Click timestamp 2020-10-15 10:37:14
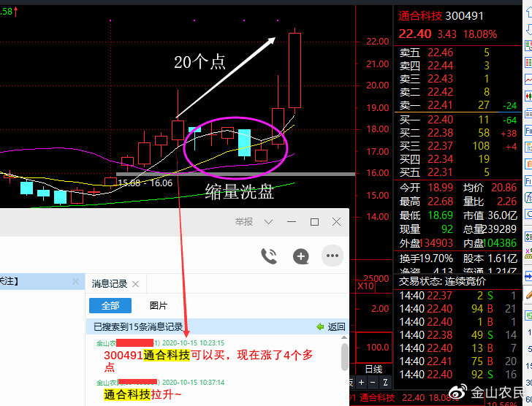This screenshot has width=532, height=406. [x=193, y=383]
